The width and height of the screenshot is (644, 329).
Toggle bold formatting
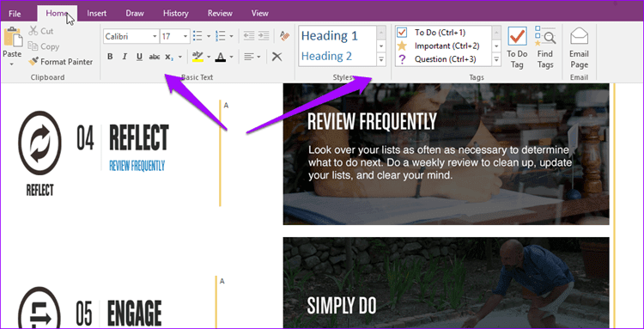110,57
